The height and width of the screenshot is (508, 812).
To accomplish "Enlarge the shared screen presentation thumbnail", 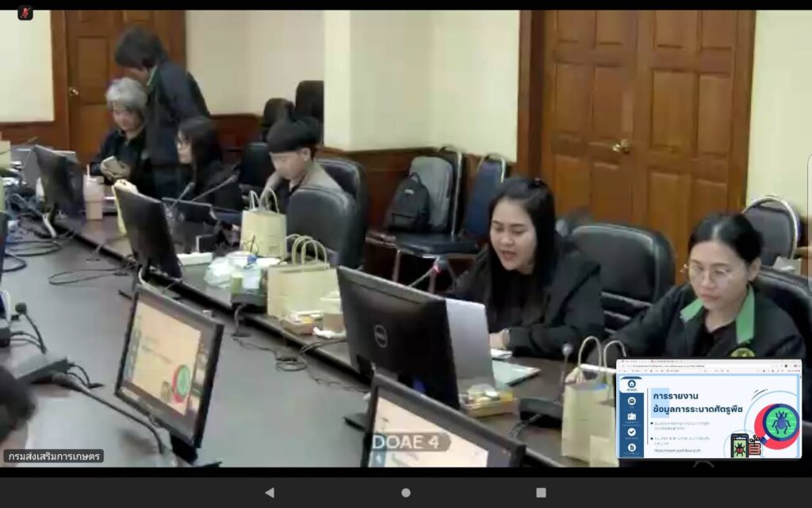I will (x=709, y=409).
